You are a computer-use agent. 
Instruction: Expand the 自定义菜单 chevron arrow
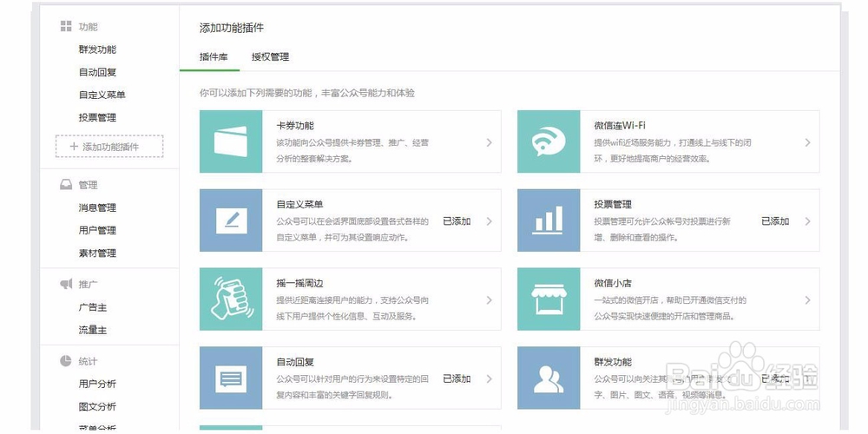click(489, 221)
